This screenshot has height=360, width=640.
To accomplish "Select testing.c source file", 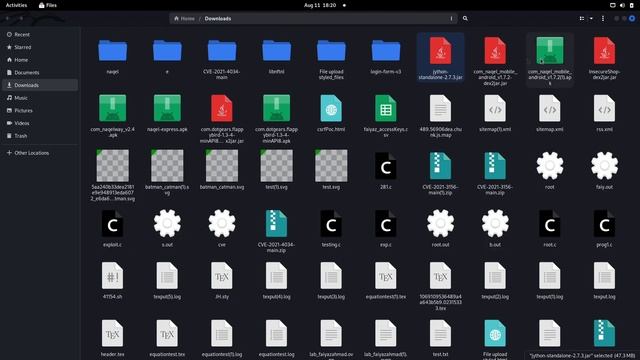I will pos(331,229).
